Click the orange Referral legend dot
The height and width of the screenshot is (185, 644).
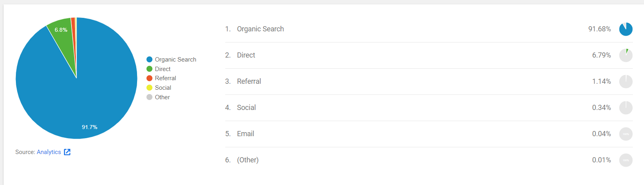click(149, 78)
